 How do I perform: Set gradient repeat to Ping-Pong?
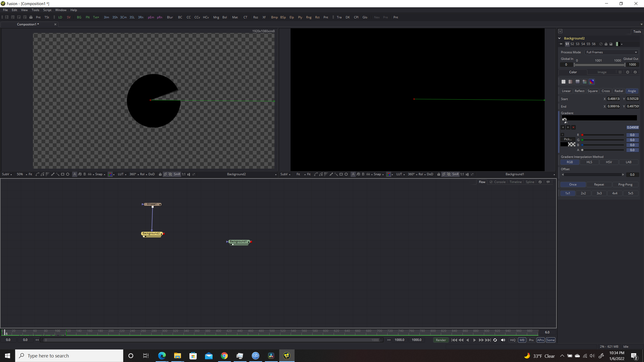625,185
